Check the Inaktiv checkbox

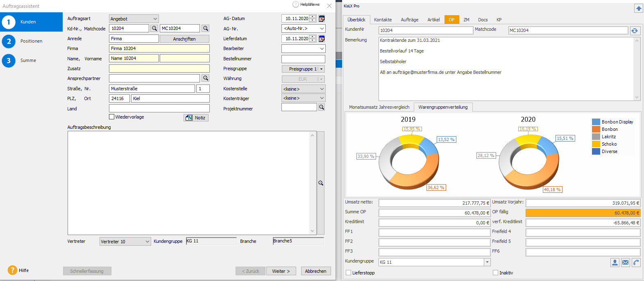(x=496, y=273)
